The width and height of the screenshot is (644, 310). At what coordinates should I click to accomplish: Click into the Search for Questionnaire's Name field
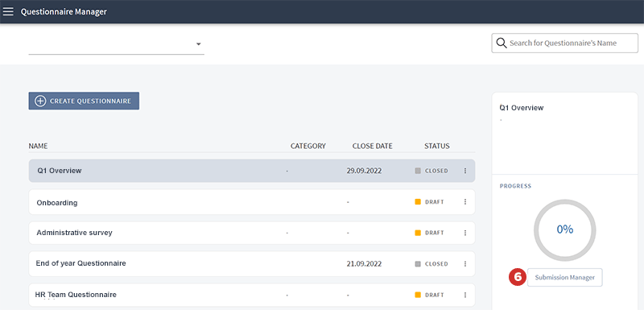(x=565, y=43)
